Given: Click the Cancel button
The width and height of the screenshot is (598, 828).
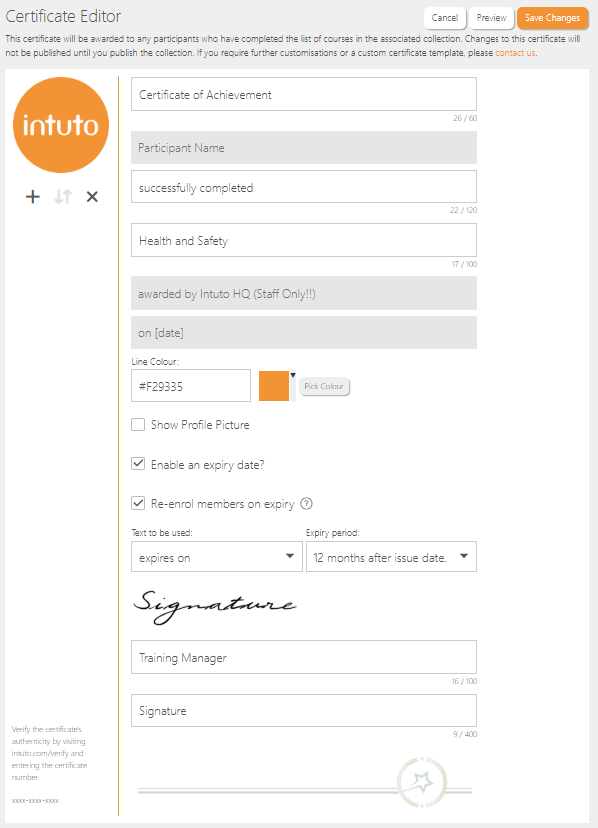Looking at the screenshot, I should 445,18.
